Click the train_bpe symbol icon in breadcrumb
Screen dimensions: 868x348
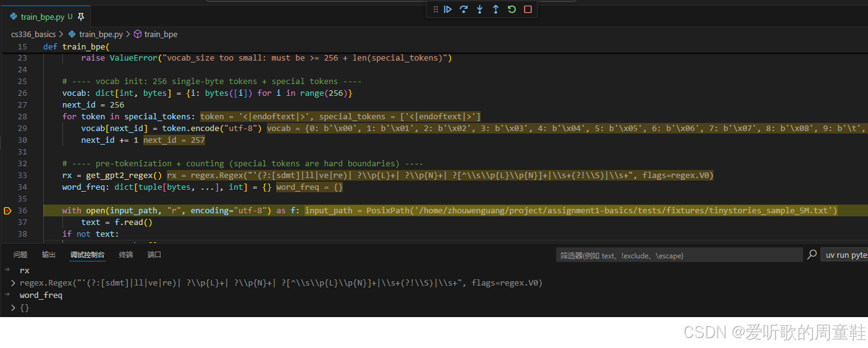(x=138, y=35)
